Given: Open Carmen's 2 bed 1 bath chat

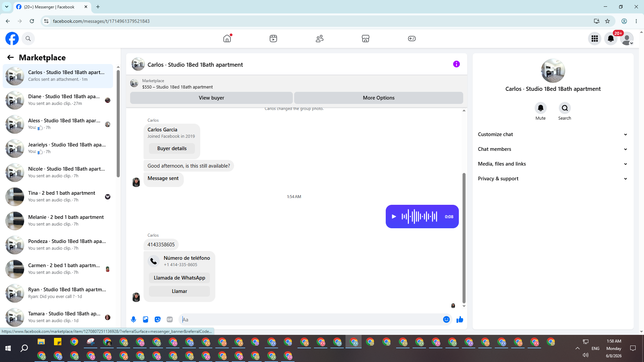Looking at the screenshot, I should 58,269.
